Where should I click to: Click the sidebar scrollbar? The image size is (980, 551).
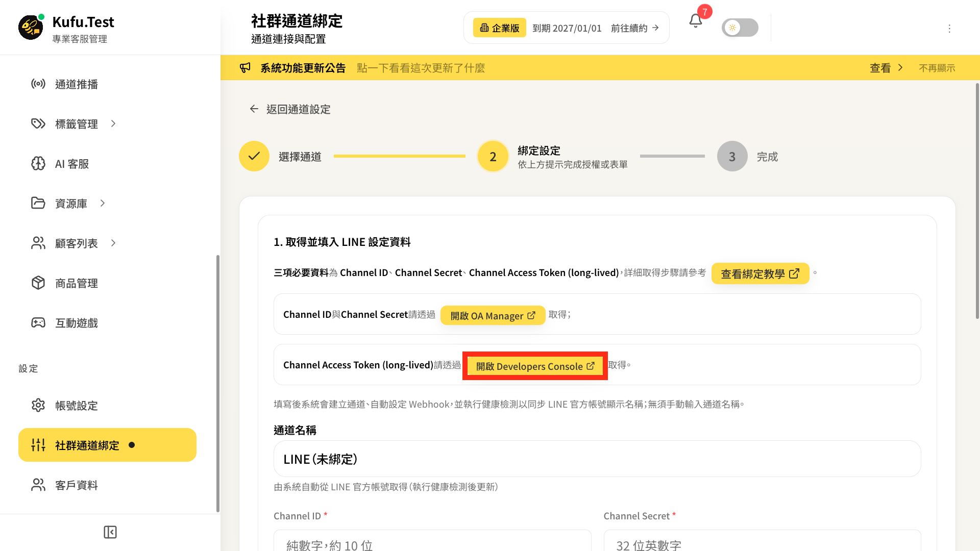(x=218, y=383)
